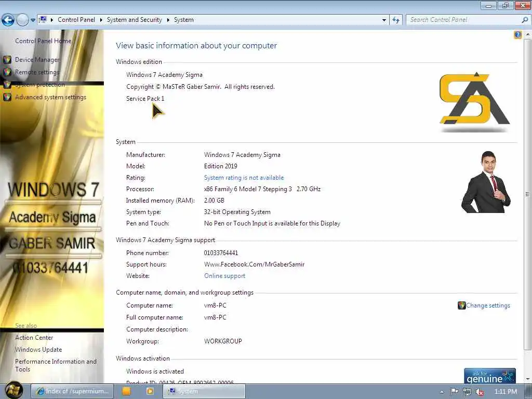This screenshot has height=399, width=532.
Task: Open Advanced system settings
Action: pyautogui.click(x=50, y=97)
